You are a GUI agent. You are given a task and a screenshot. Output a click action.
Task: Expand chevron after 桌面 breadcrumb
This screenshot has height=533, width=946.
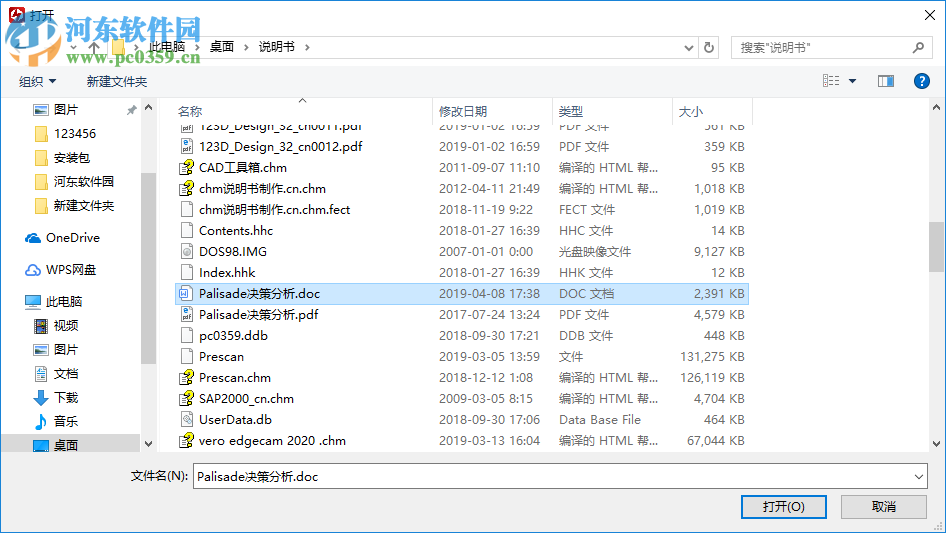click(x=246, y=47)
